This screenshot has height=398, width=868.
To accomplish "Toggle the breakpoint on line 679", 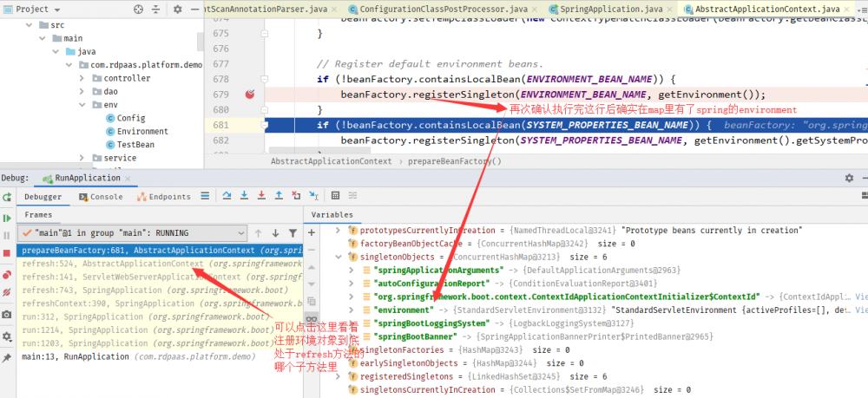I will [250, 94].
